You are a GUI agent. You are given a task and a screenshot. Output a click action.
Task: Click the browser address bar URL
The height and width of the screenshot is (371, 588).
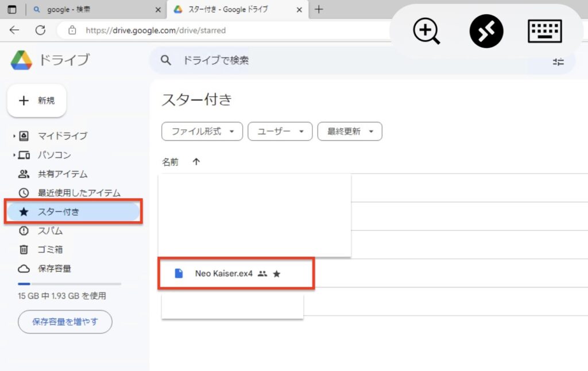(156, 30)
